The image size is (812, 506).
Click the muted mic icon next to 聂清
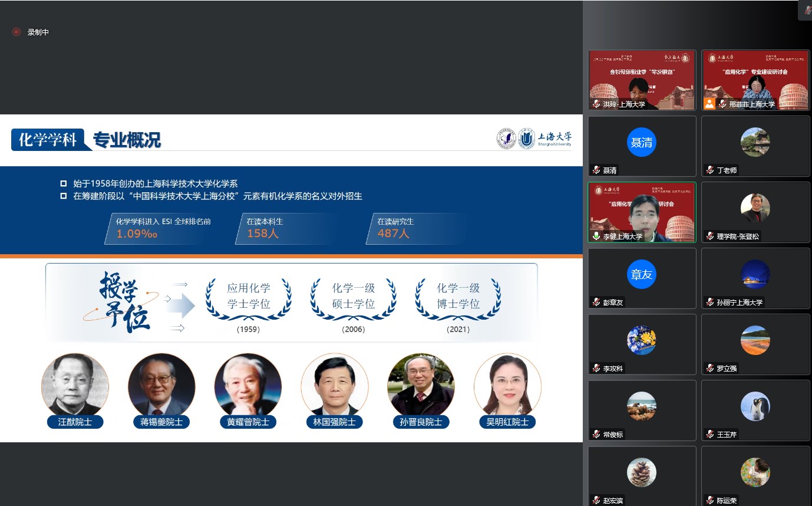coord(596,170)
